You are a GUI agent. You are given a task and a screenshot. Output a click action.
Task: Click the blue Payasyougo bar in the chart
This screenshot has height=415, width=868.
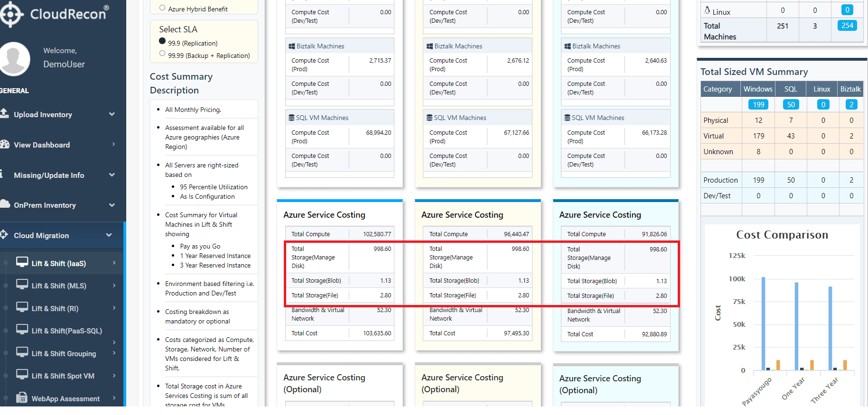tap(763, 323)
